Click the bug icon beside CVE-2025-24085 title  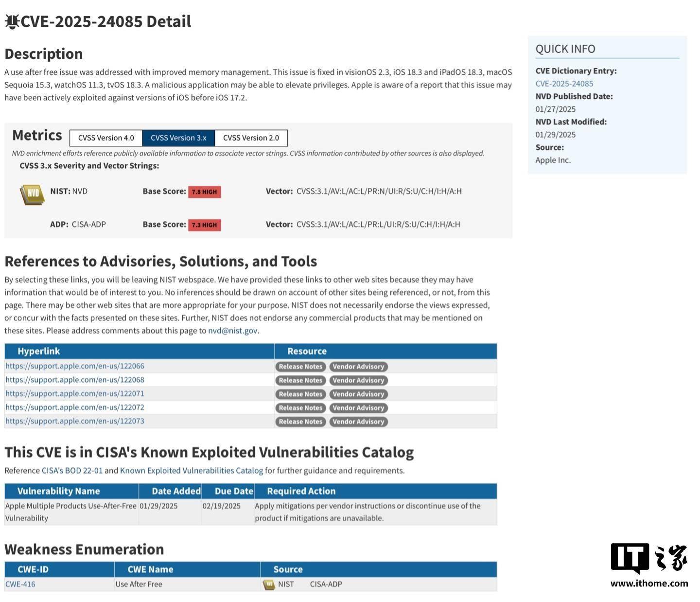12,21
